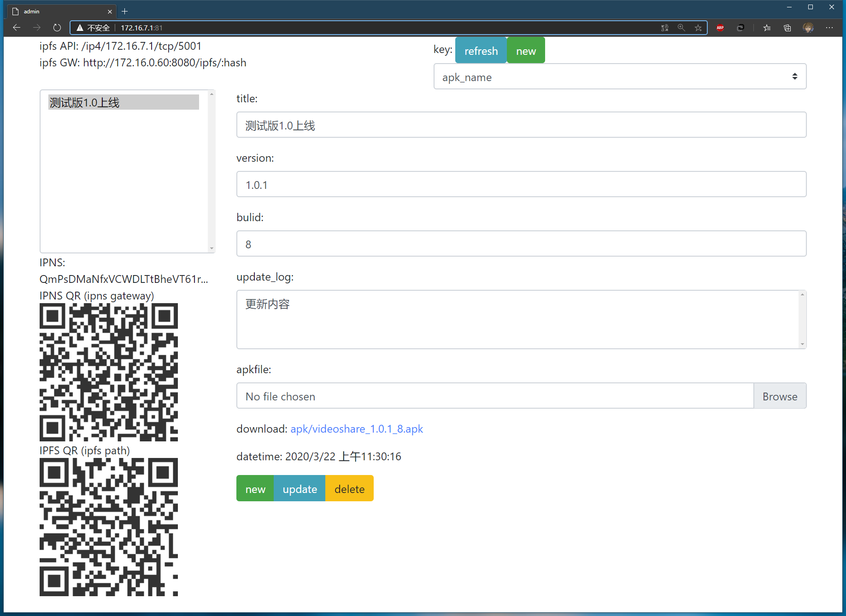The width and height of the screenshot is (846, 616).
Task: Reload the page using the refresh icon
Action: pyautogui.click(x=57, y=28)
